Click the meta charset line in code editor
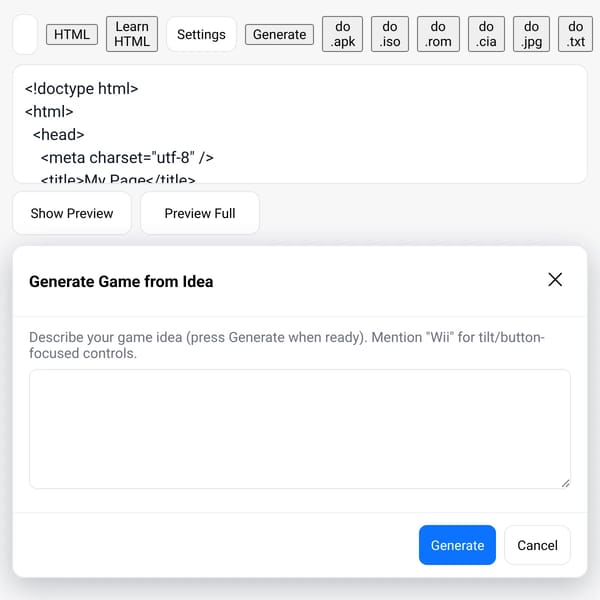 click(x=127, y=158)
